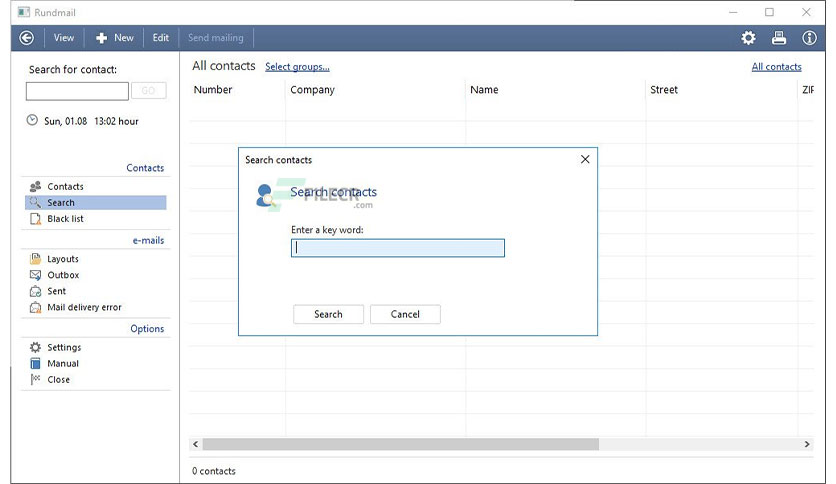The height and width of the screenshot is (484, 836).
Task: Click the 'Sun, 01.08' date text
Action: click(65, 122)
